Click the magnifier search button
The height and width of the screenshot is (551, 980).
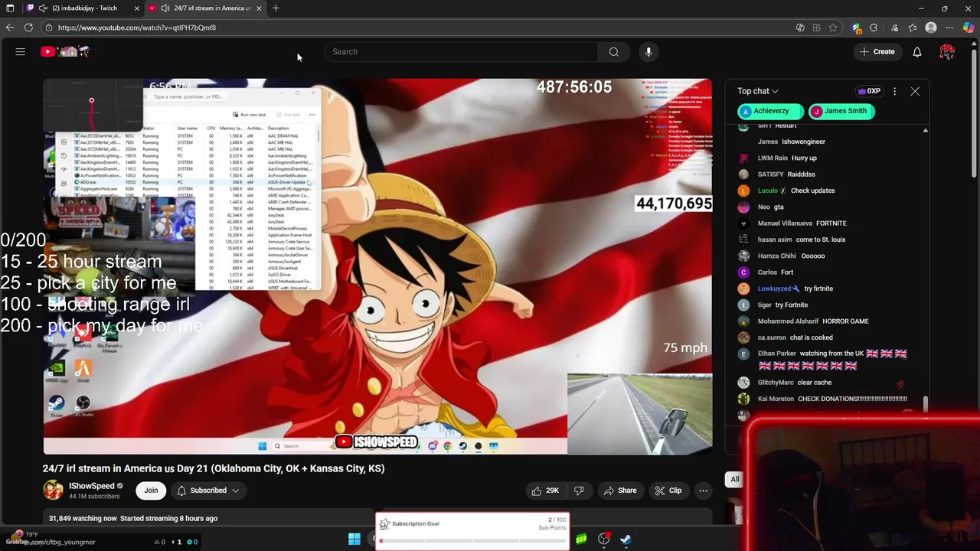(613, 51)
